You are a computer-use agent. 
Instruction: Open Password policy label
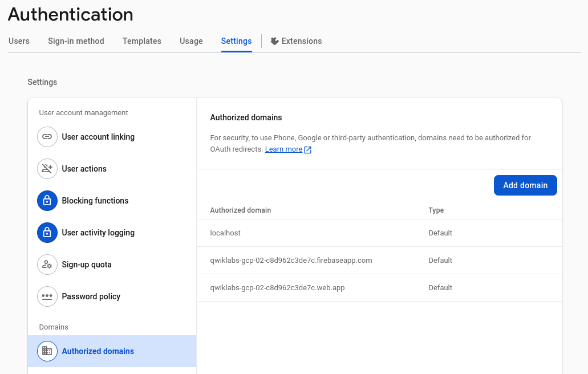click(x=91, y=296)
